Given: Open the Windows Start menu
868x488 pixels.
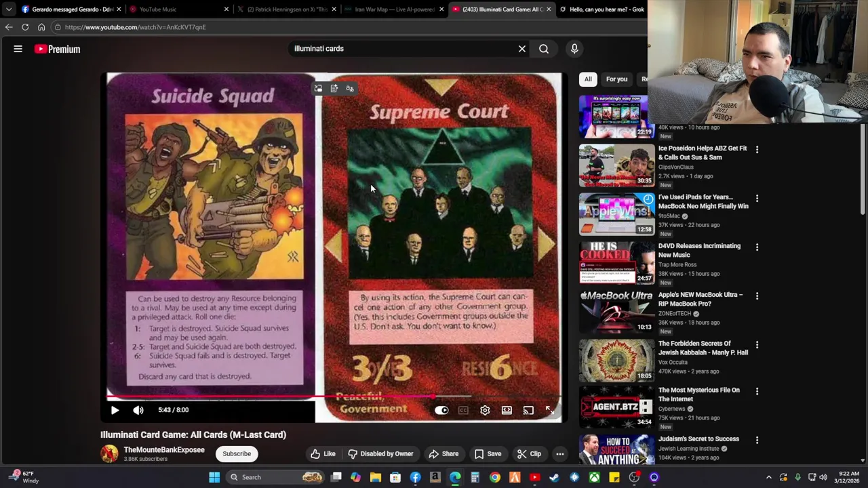Looking at the screenshot, I should pos(214,477).
